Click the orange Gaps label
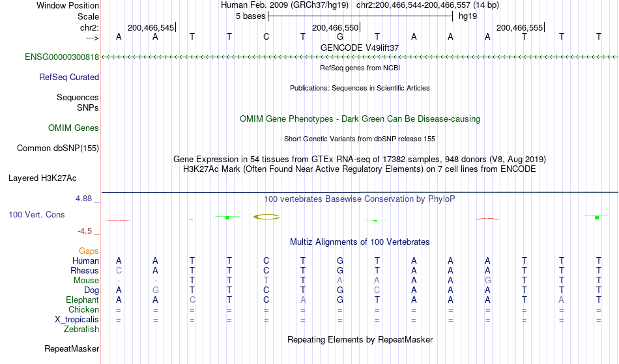The image size is (619, 364). (x=89, y=251)
